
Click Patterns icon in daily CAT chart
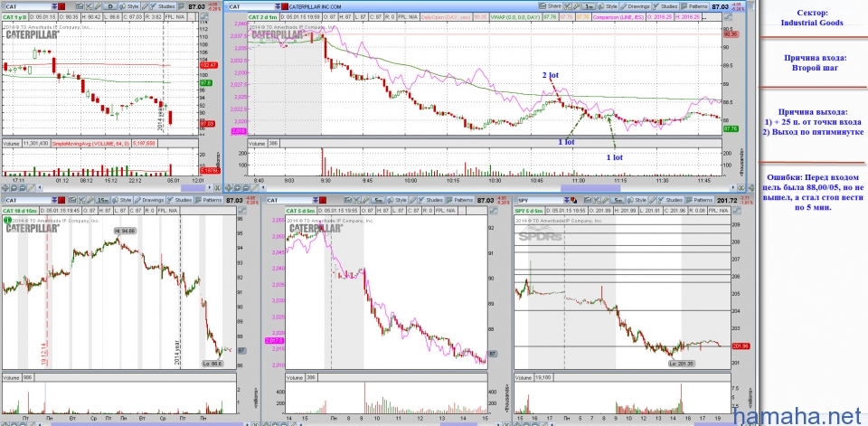[x=181, y=6]
